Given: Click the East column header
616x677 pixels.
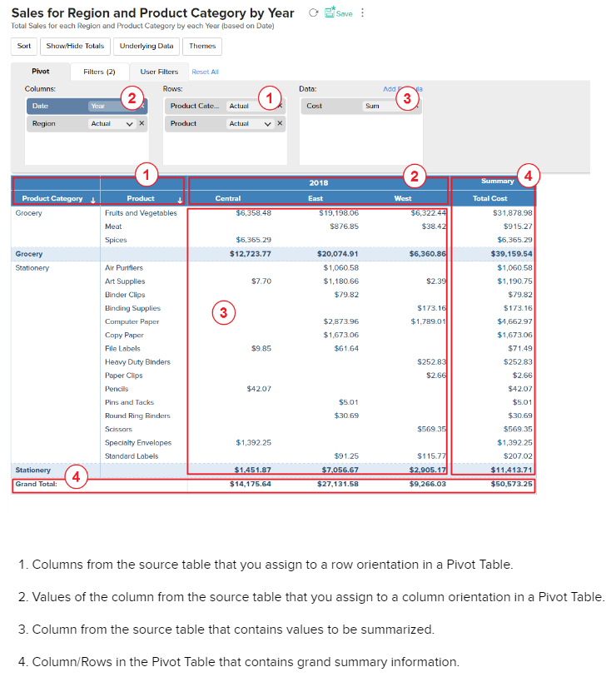Looking at the screenshot, I should [315, 199].
